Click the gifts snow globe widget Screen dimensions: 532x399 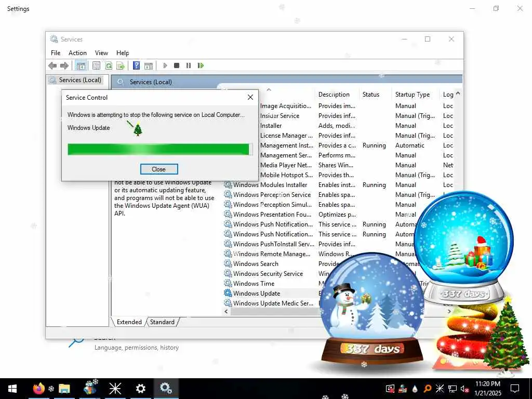pyautogui.click(x=464, y=248)
